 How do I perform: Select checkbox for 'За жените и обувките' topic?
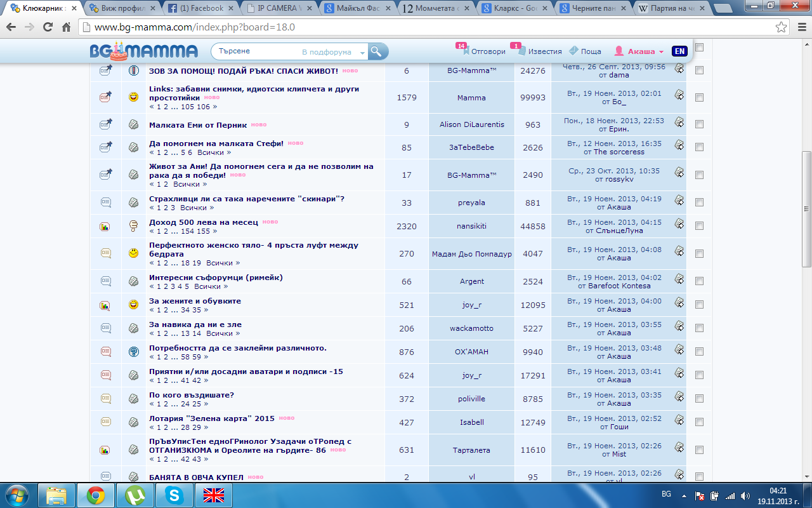[699, 305]
